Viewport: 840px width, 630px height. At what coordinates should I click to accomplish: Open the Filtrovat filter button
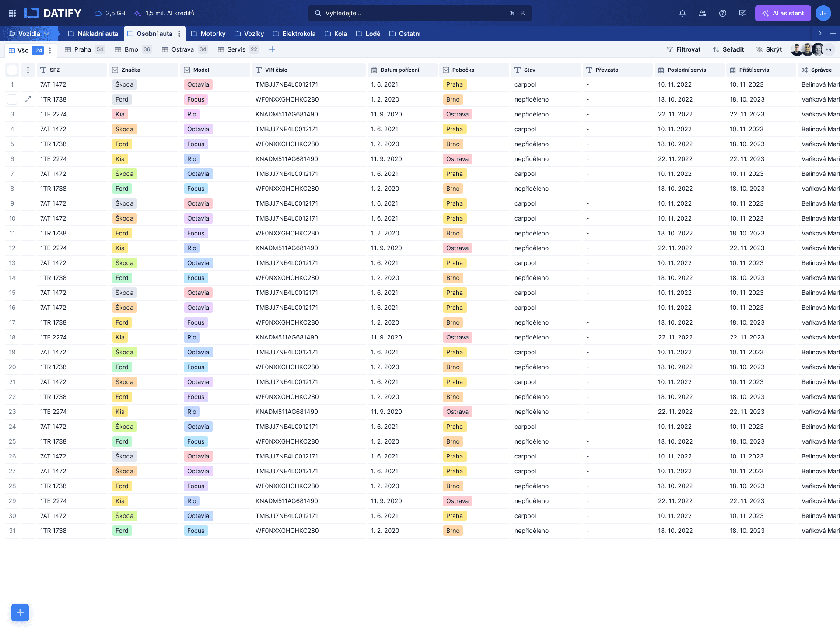pyautogui.click(x=683, y=49)
